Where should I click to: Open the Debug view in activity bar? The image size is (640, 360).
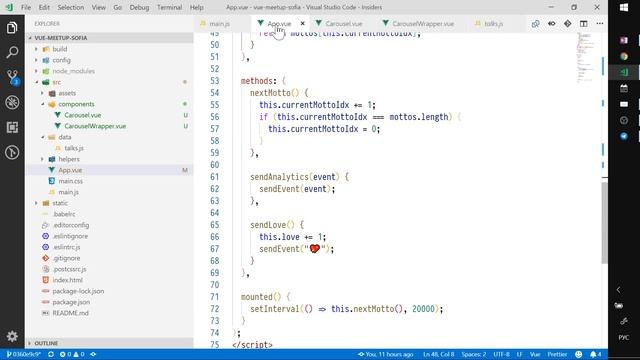[12, 102]
